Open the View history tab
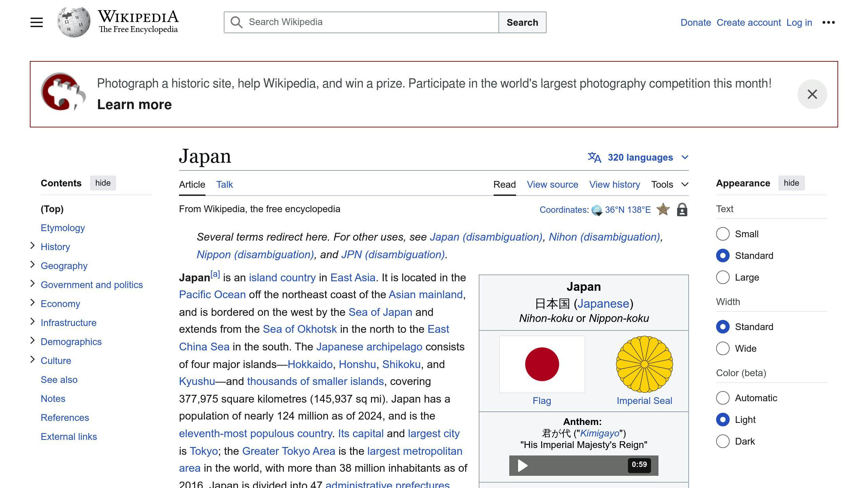This screenshot has width=868, height=488. (x=614, y=184)
